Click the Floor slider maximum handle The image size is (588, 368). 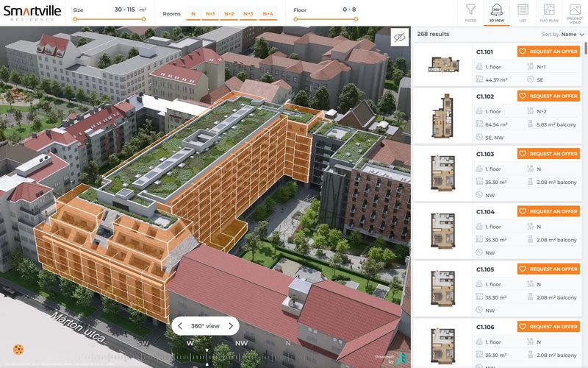point(356,19)
